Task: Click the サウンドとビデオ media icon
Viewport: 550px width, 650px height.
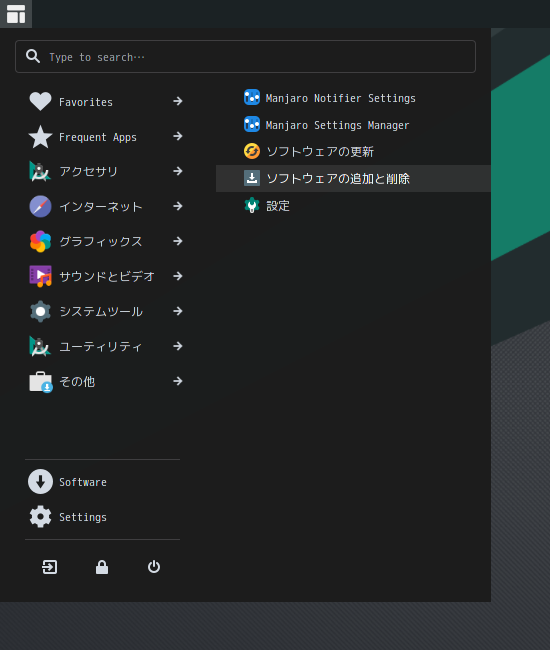Action: 40,276
